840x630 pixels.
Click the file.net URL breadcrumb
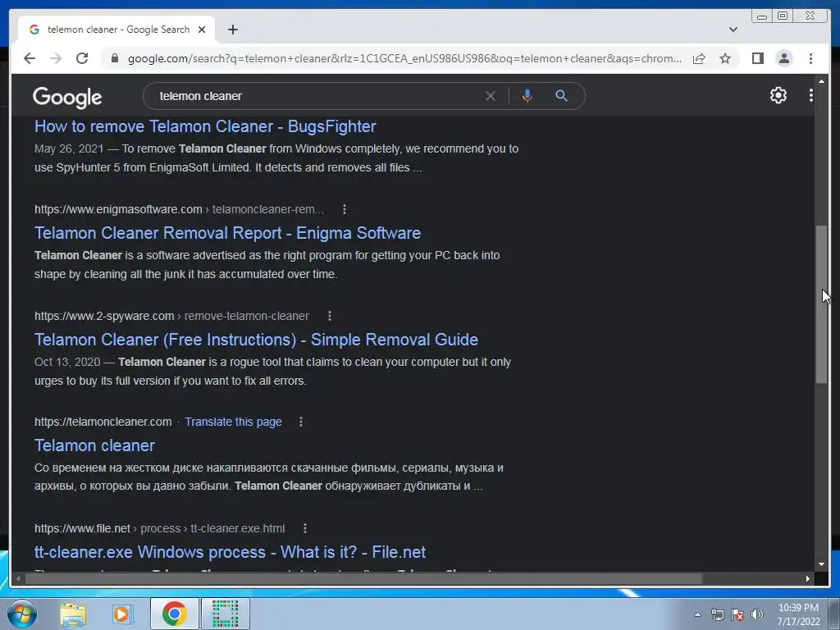point(159,528)
